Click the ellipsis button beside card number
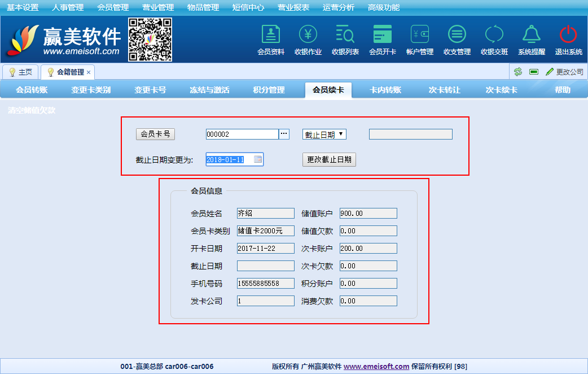 click(284, 134)
